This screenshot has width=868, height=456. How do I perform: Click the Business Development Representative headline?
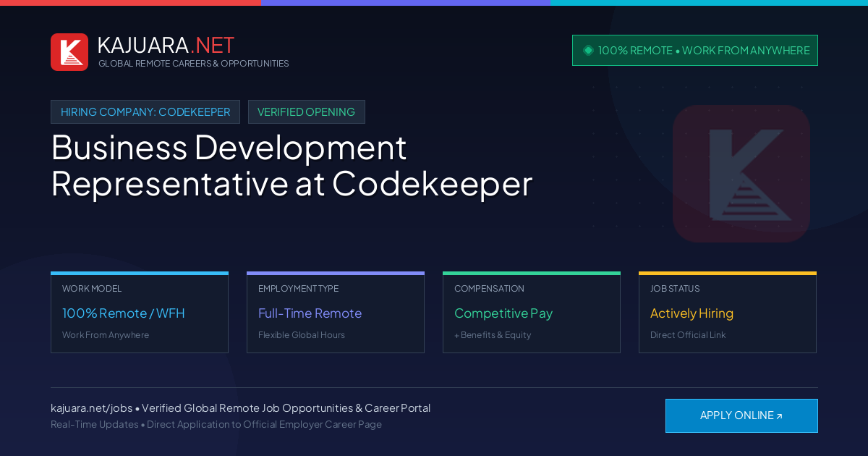pos(292,165)
